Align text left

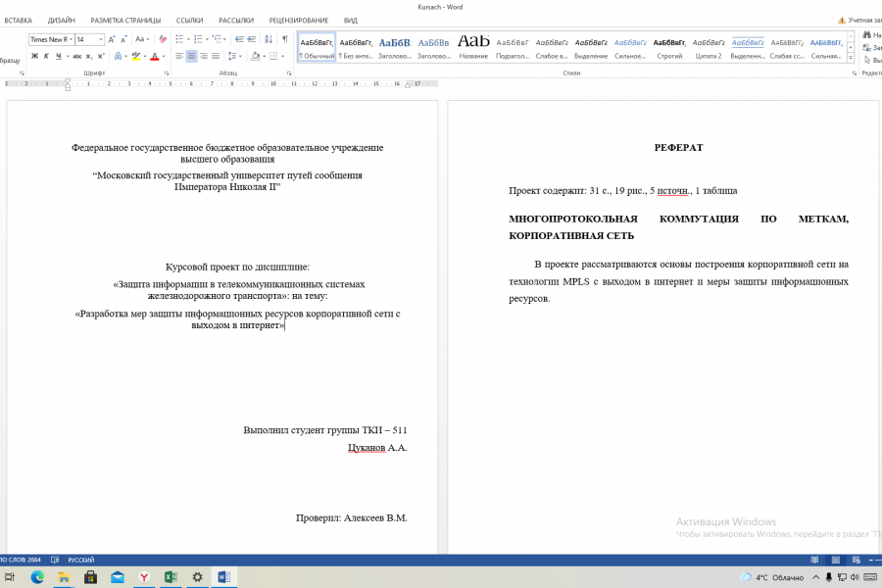[x=179, y=56]
